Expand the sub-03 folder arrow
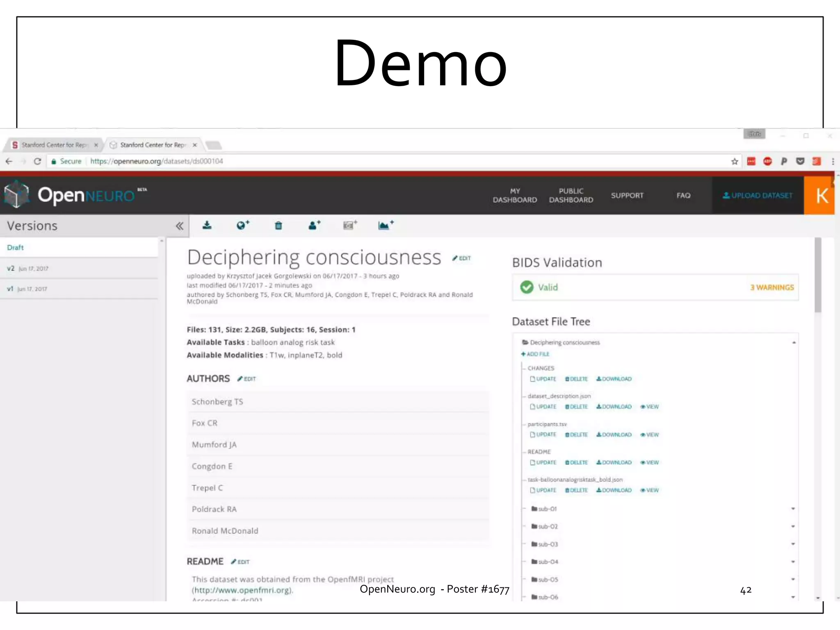The image size is (840, 630). pyautogui.click(x=793, y=544)
